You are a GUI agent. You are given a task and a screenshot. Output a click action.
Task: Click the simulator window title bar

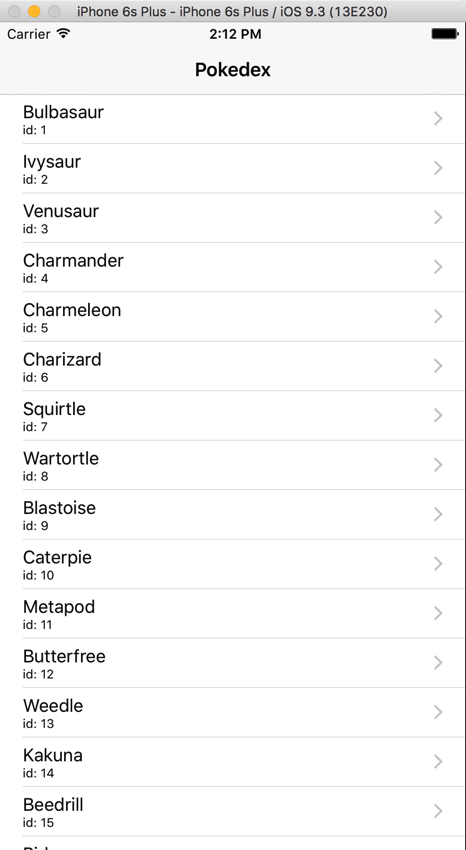pyautogui.click(x=233, y=11)
